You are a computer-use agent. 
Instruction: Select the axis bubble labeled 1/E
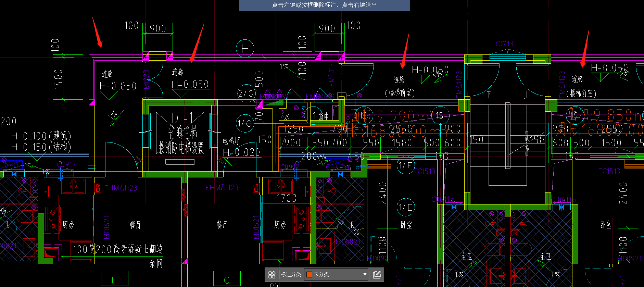pyautogui.click(x=406, y=207)
